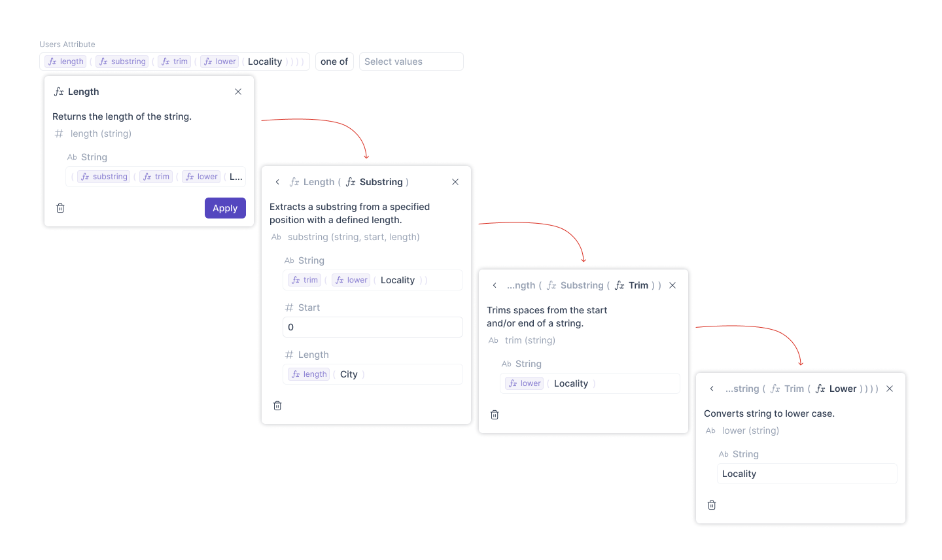Click trash icon in the Trim panel
The image size is (942, 560).
click(495, 415)
